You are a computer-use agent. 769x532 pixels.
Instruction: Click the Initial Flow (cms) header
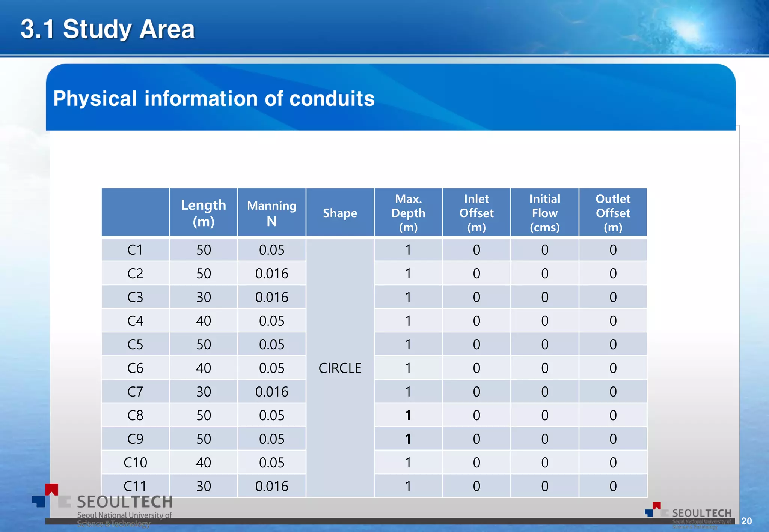[x=544, y=213]
